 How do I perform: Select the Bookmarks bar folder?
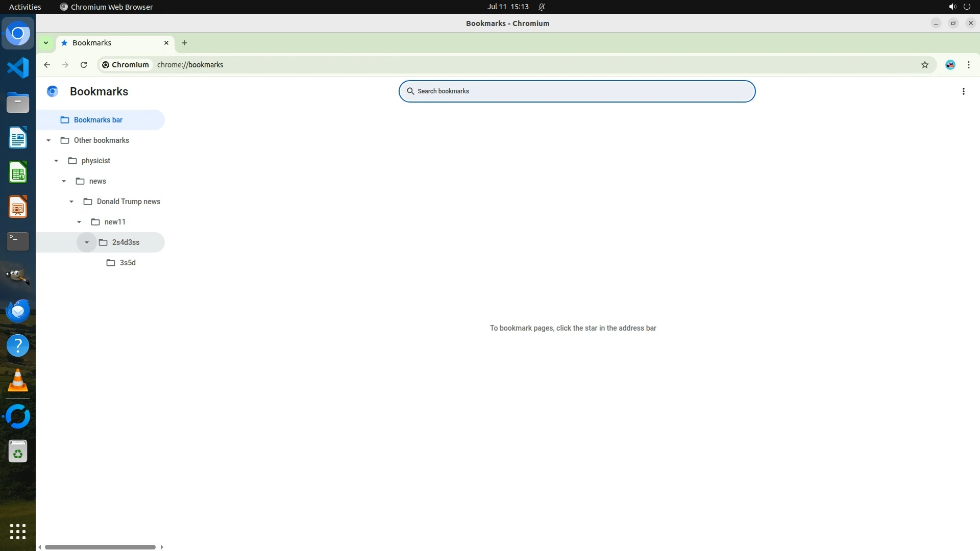[98, 120]
